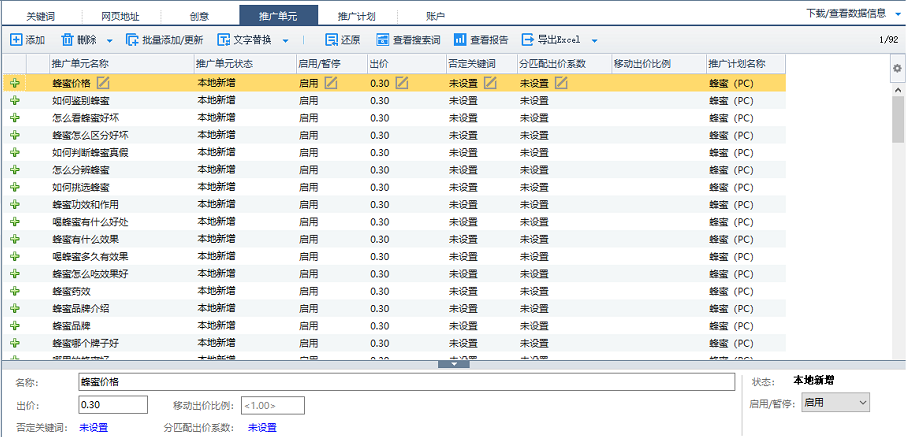Click green plus icon on 怎么分辨蜂蜜 row
The image size is (907, 437).
(x=15, y=170)
